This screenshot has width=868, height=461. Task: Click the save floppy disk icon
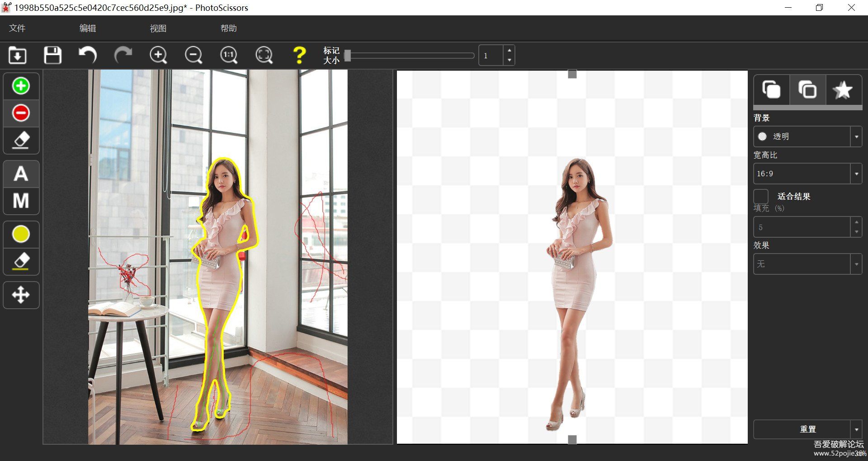click(x=52, y=56)
